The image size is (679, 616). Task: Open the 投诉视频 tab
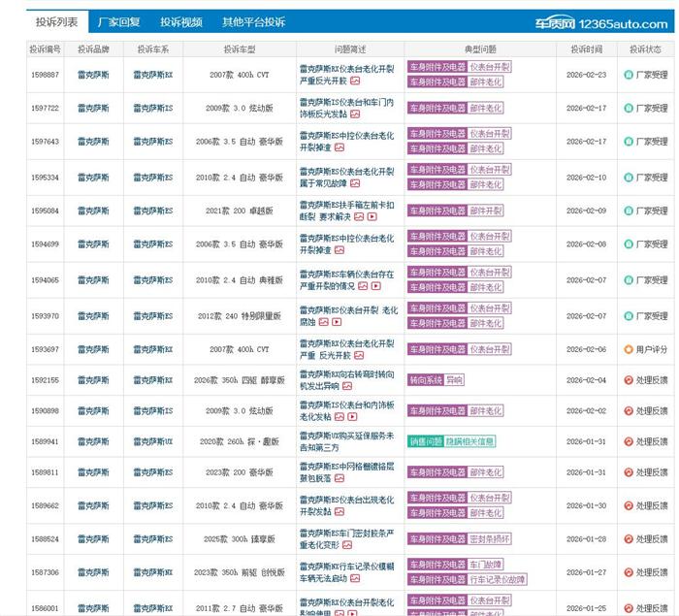pyautogui.click(x=181, y=21)
